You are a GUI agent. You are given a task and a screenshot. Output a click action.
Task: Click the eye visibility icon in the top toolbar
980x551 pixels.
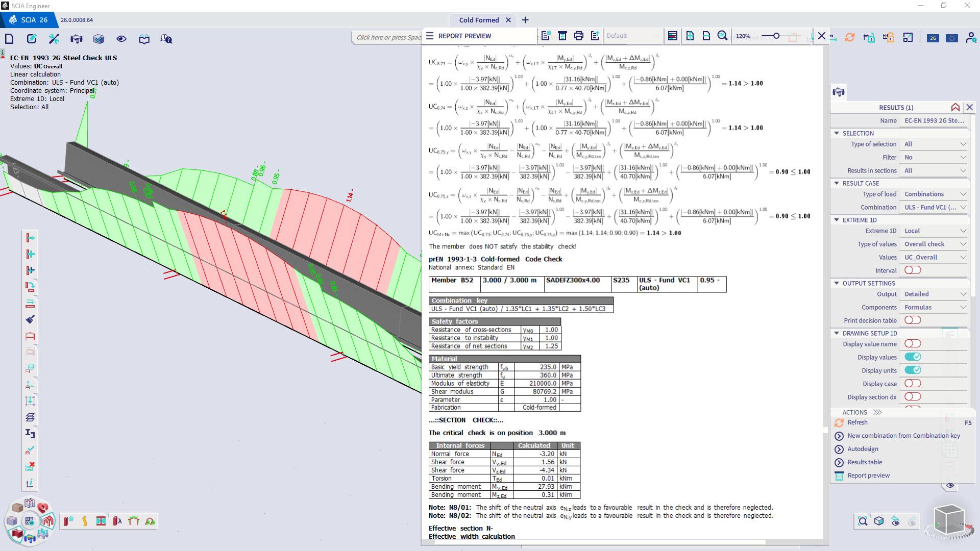click(121, 39)
